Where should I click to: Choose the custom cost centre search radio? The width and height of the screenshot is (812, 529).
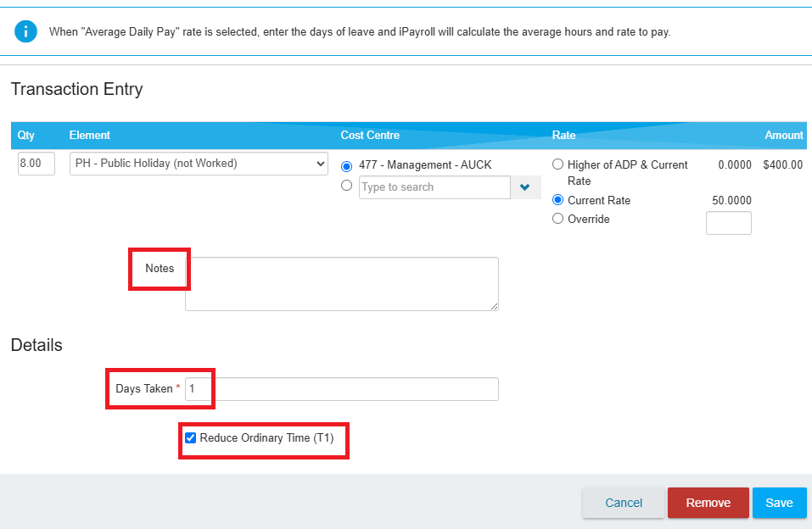346,186
